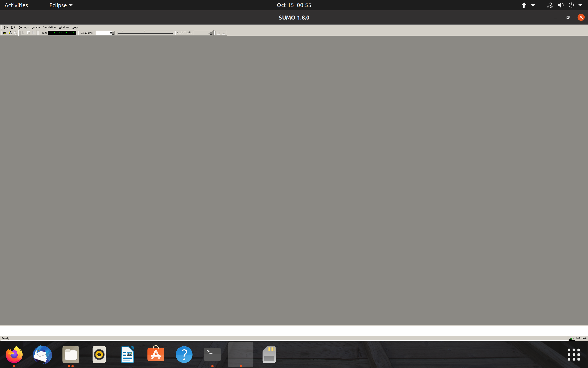Open Rhythmbox from the dock
The image size is (588, 368).
[x=99, y=355]
